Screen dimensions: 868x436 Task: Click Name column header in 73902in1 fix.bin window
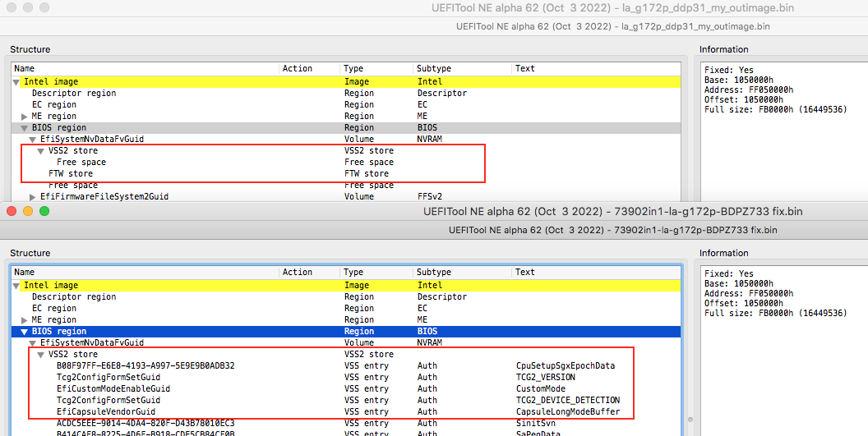click(x=145, y=273)
